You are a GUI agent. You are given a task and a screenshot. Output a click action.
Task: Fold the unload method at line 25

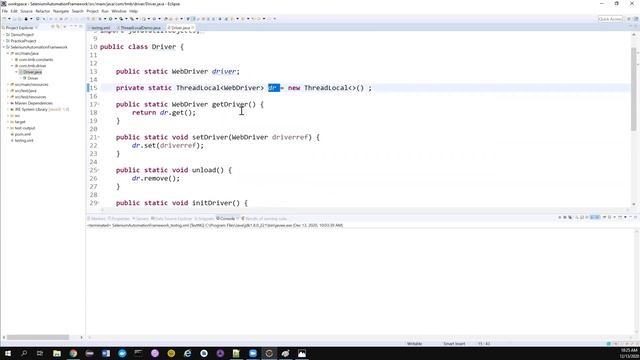coord(98,170)
